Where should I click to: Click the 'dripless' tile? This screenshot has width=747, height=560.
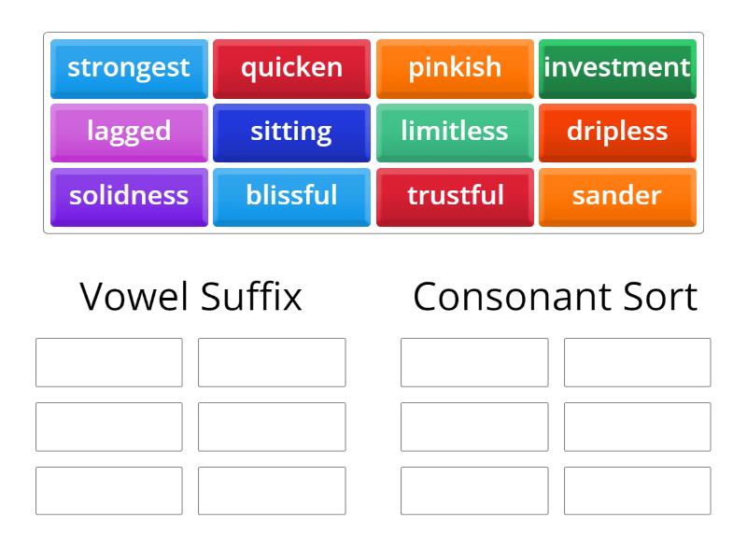[x=617, y=132]
